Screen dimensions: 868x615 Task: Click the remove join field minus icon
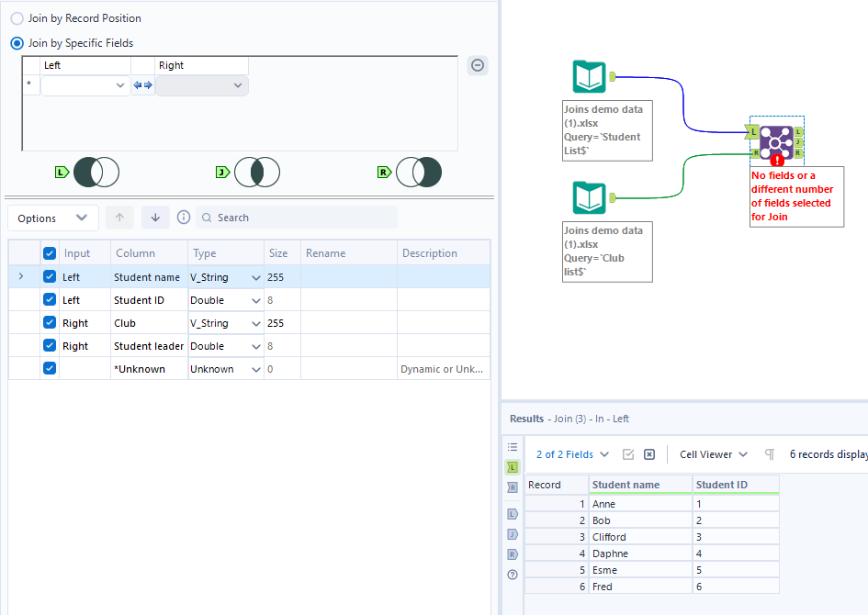[x=478, y=65]
